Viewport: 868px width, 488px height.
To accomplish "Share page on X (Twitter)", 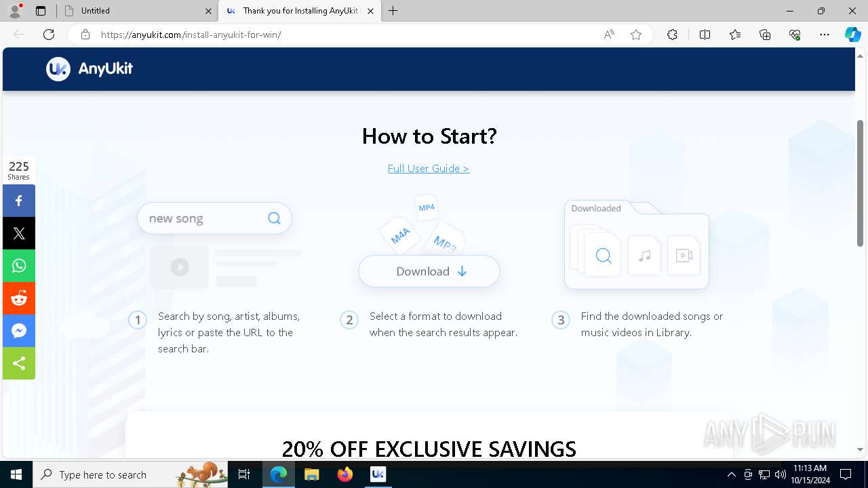I will 19,233.
